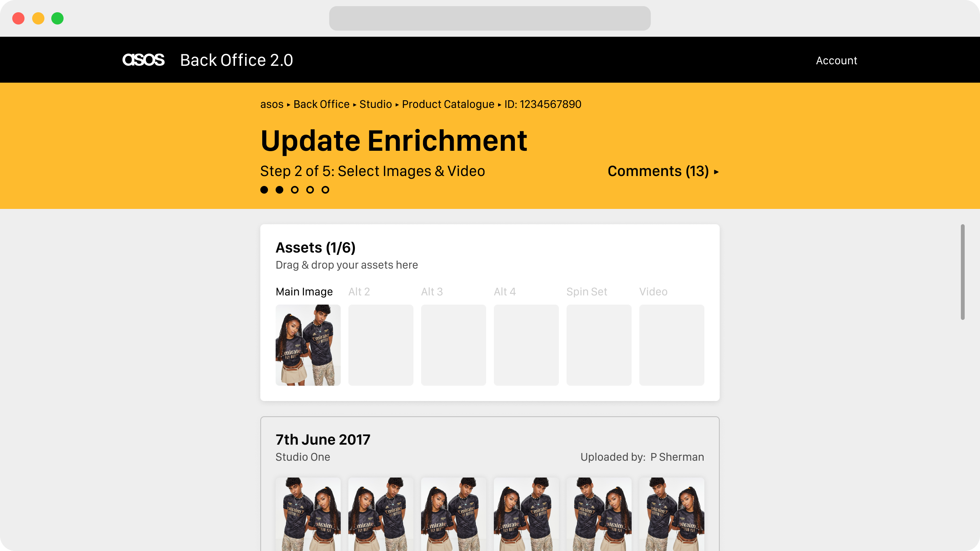This screenshot has width=980, height=551.
Task: Pick fifth photo in 7th June shoot
Action: pos(599,514)
